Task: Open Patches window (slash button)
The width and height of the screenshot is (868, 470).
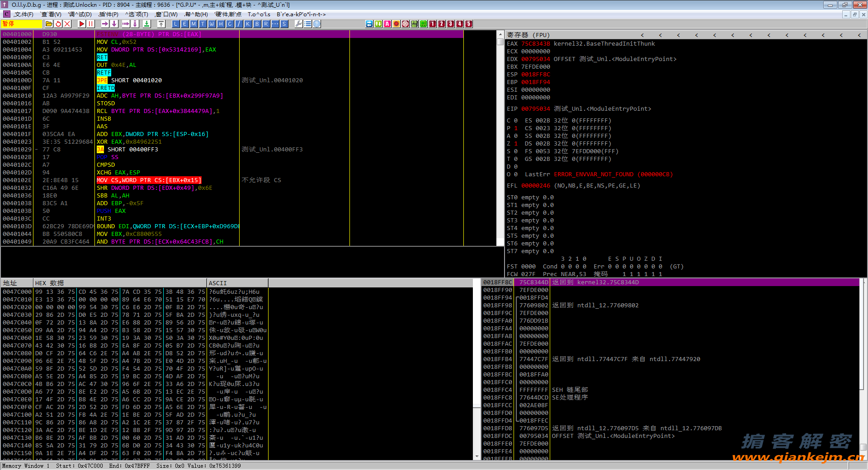Action: click(239, 24)
